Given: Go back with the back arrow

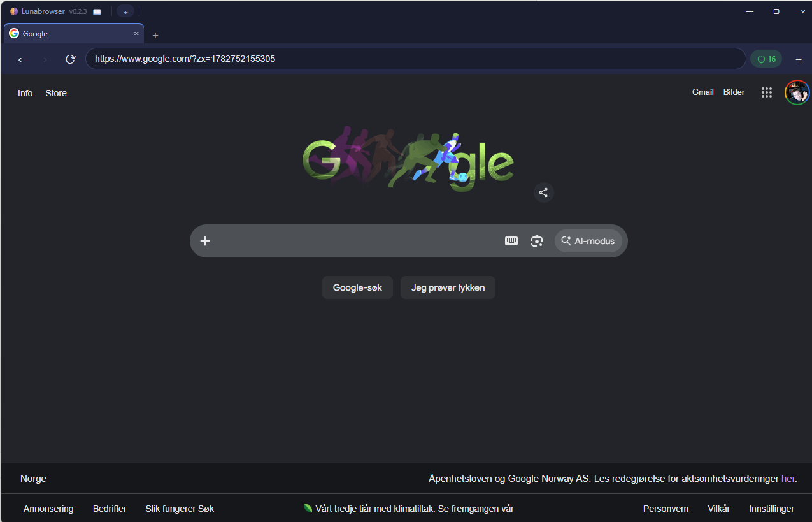Looking at the screenshot, I should [x=20, y=59].
